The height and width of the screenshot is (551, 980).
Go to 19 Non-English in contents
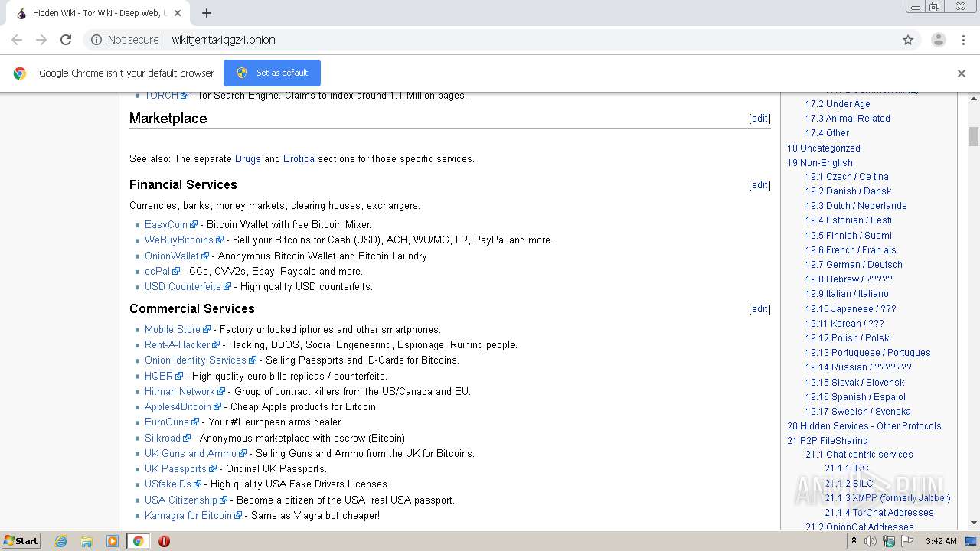coord(819,163)
